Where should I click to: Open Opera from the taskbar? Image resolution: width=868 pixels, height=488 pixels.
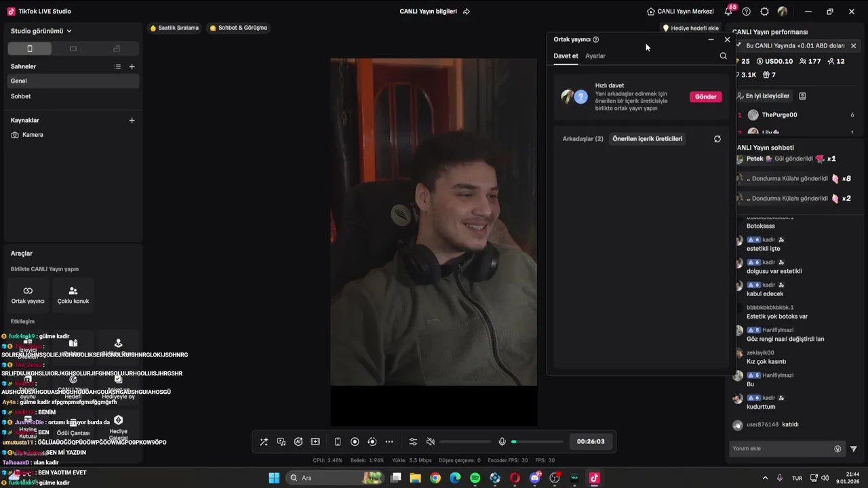click(x=515, y=478)
